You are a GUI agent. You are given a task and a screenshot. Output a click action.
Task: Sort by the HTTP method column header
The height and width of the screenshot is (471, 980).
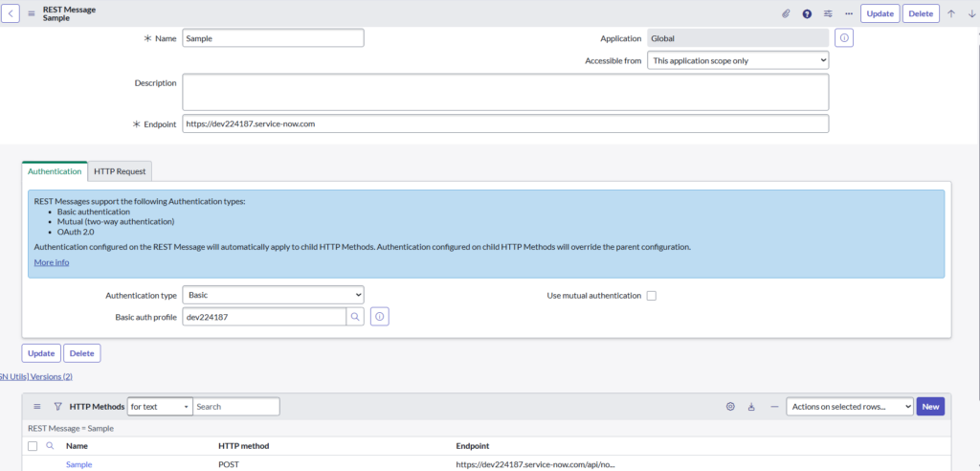click(244, 446)
